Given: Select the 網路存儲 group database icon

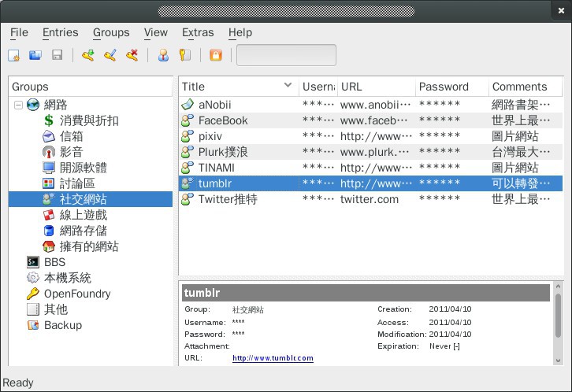Looking at the screenshot, I should point(49,231).
